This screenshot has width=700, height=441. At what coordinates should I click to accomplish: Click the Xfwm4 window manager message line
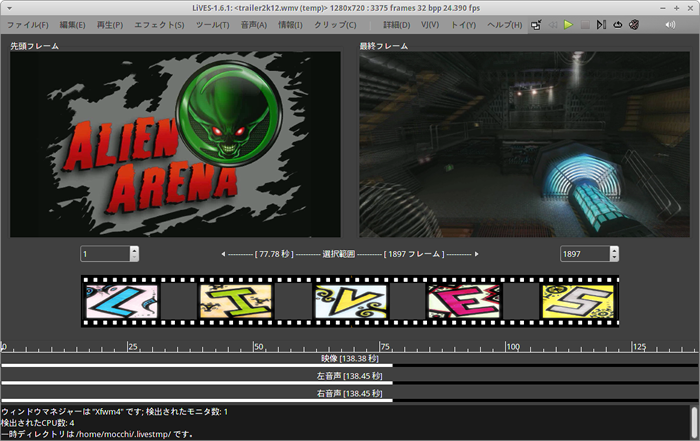114,412
